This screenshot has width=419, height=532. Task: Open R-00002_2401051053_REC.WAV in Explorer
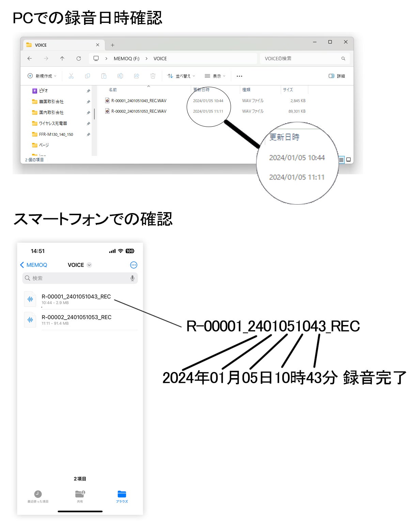pyautogui.click(x=139, y=111)
